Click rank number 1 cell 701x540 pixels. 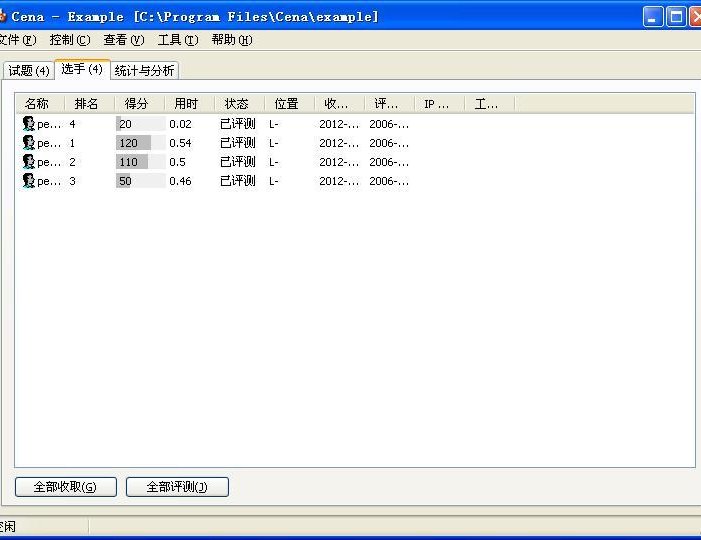(x=72, y=143)
